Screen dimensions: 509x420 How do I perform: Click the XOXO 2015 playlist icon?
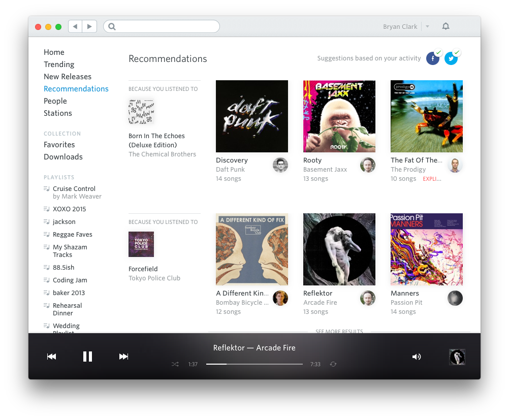pyautogui.click(x=46, y=209)
